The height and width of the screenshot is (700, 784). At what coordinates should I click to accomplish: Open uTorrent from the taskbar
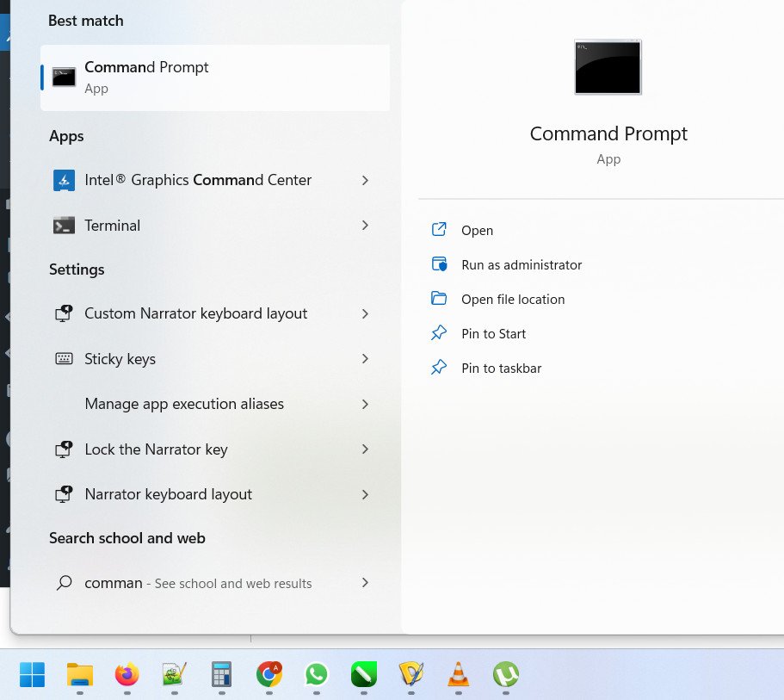pos(505,674)
